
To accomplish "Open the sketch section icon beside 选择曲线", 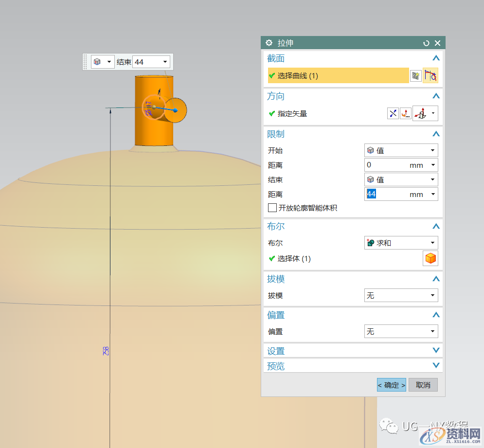I will click(415, 75).
